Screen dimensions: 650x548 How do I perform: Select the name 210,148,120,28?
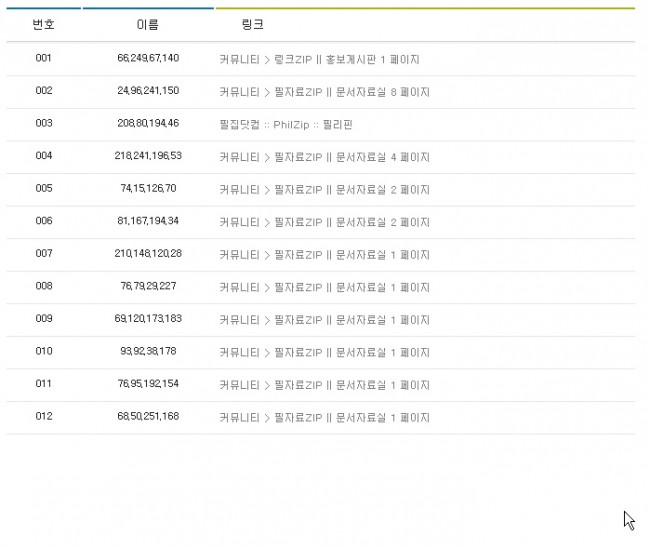pyautogui.click(x=148, y=253)
